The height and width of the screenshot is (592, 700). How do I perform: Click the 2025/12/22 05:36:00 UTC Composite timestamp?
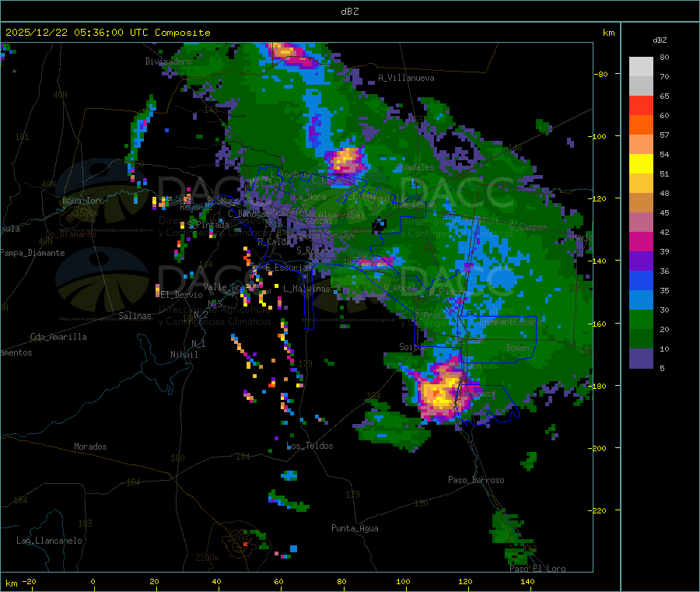[x=107, y=33]
